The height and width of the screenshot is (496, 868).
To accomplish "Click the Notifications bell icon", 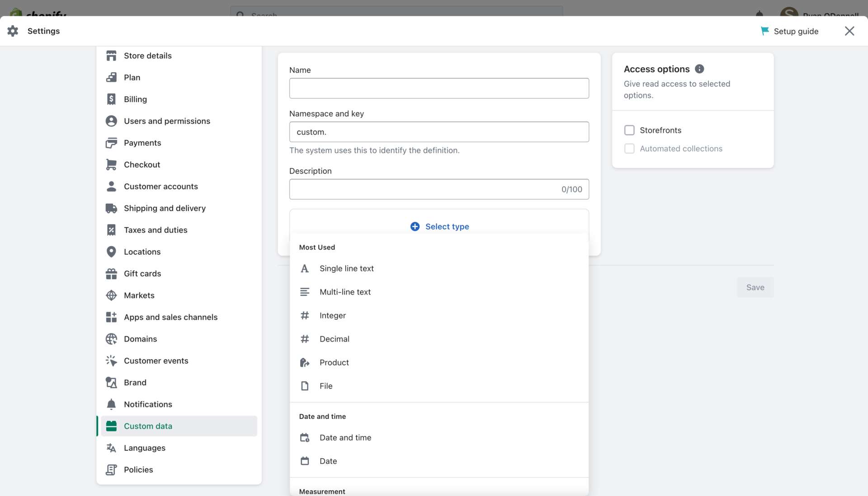I will click(x=111, y=404).
